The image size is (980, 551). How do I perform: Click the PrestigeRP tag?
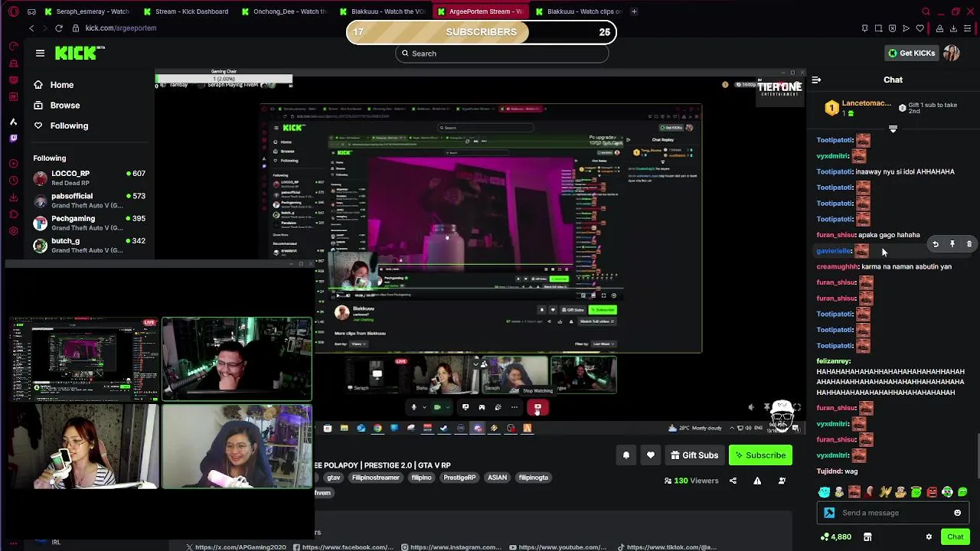pyautogui.click(x=459, y=478)
